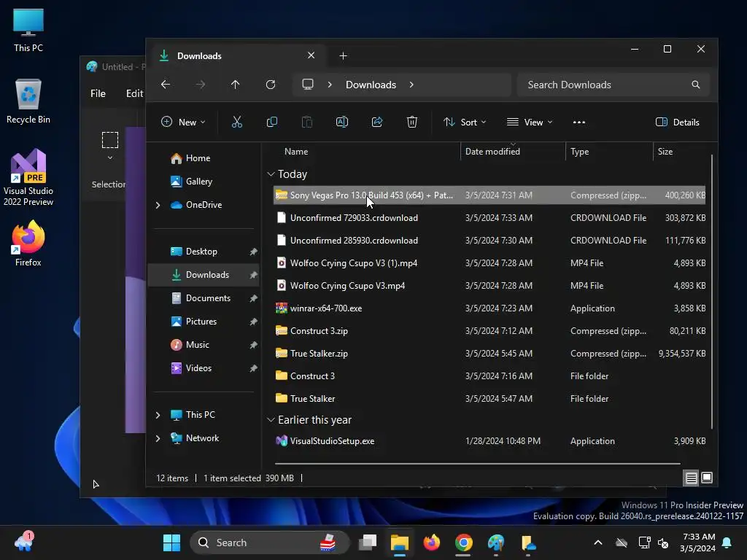Open the Sort dropdown menu
747x560 pixels.
[x=465, y=122]
